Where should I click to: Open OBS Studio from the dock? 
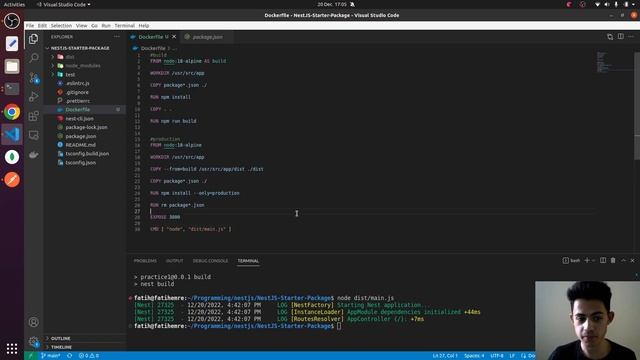pyautogui.click(x=12, y=21)
